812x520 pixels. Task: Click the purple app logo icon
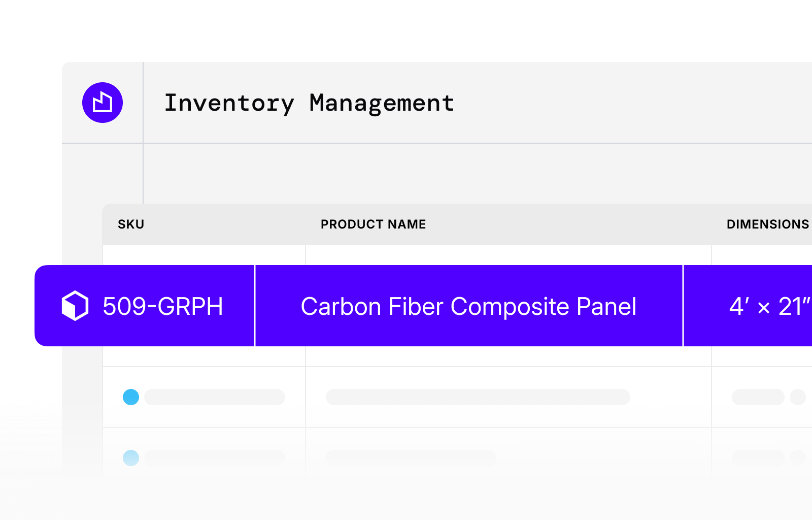103,103
